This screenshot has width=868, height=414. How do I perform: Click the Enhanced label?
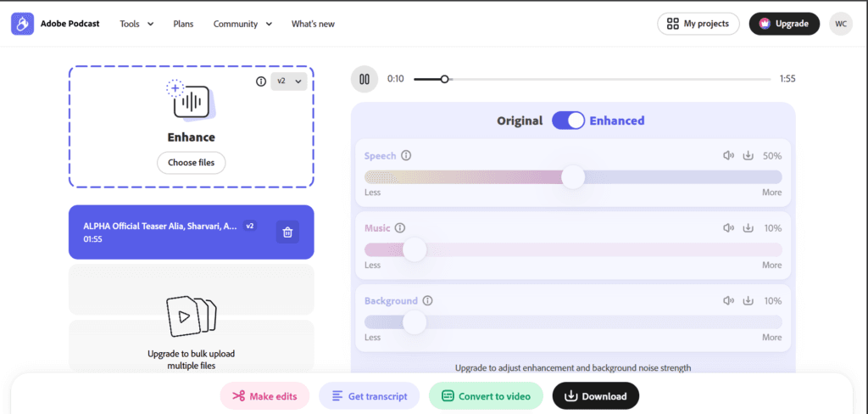click(617, 120)
